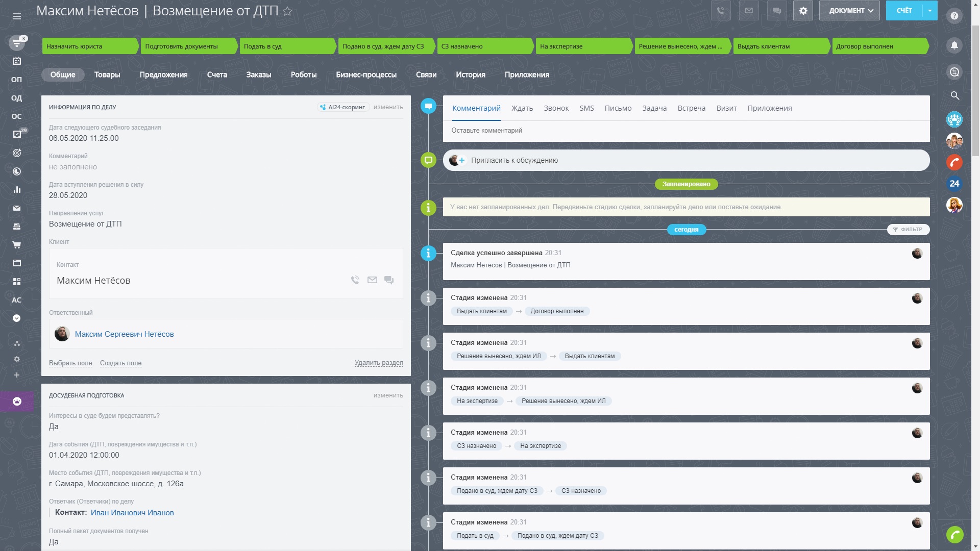Click the shopping cart sidebar icon
This screenshot has width=980, height=551.
(x=17, y=245)
